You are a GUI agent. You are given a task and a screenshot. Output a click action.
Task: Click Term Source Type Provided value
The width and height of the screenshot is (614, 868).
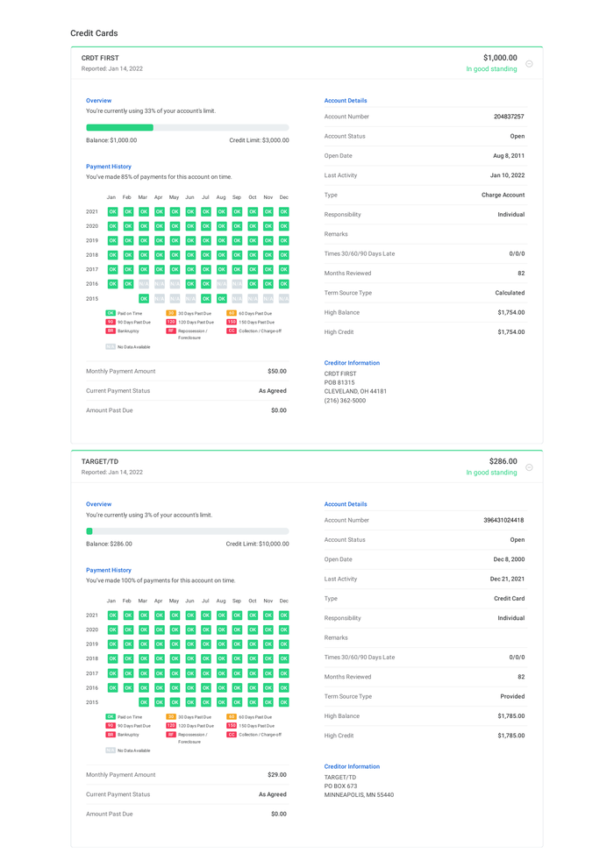512,697
